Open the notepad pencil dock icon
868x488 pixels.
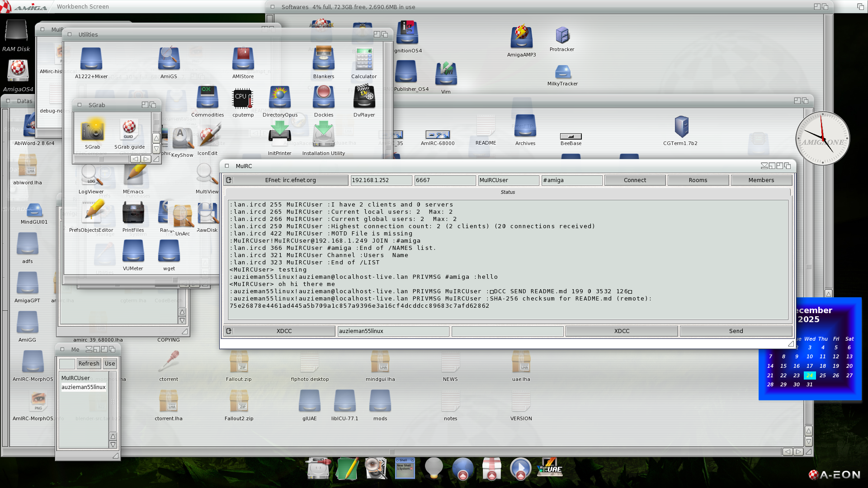[x=347, y=468]
